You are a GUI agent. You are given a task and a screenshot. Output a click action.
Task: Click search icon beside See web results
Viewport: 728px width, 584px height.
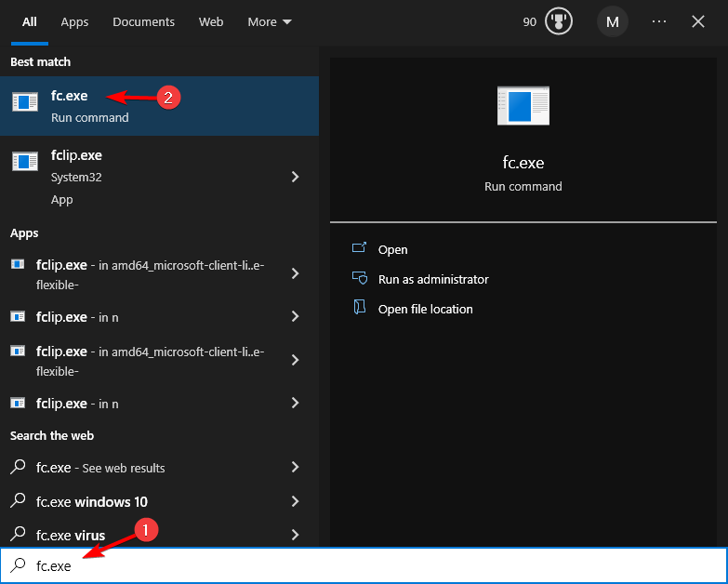point(18,467)
